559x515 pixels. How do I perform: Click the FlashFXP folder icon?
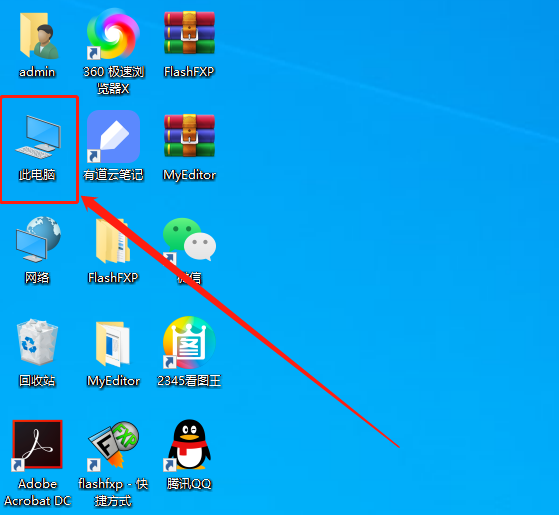[113, 241]
